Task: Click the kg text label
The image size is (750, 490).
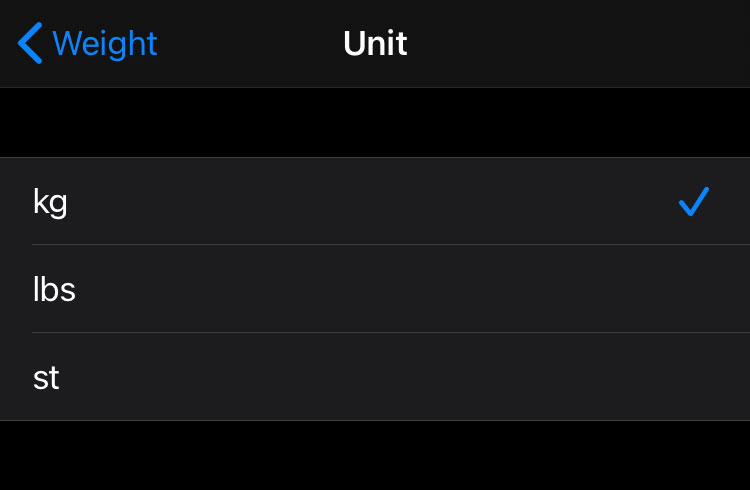Action: tap(50, 202)
